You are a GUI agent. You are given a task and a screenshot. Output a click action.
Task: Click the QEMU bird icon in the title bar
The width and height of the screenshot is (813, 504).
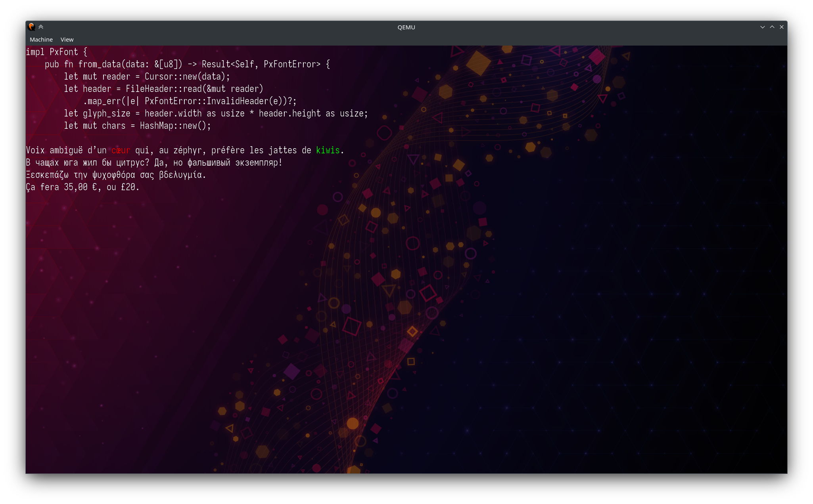tap(31, 27)
